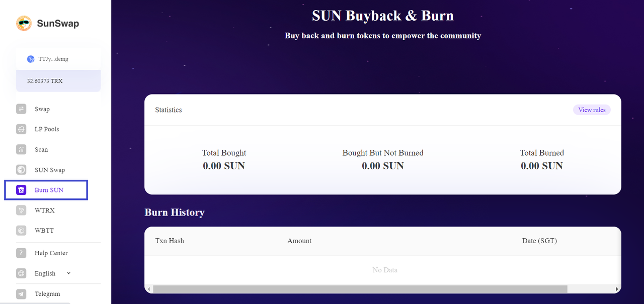The width and height of the screenshot is (644, 304).
Task: Click the Bought But Not Burned label
Action: (383, 153)
